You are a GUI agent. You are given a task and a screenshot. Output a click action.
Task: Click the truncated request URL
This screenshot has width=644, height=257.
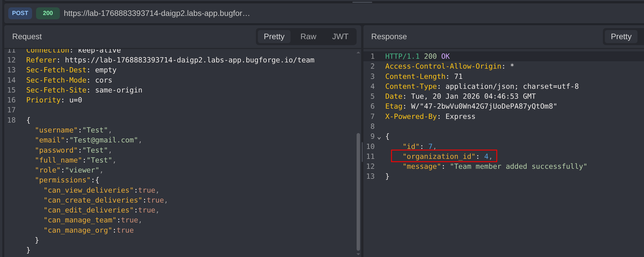157,13
